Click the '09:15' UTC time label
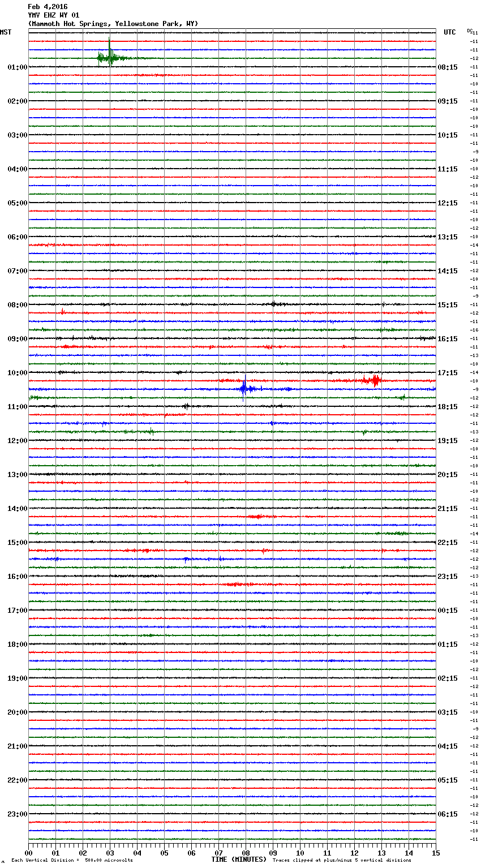The image size is (481, 868). (x=448, y=101)
